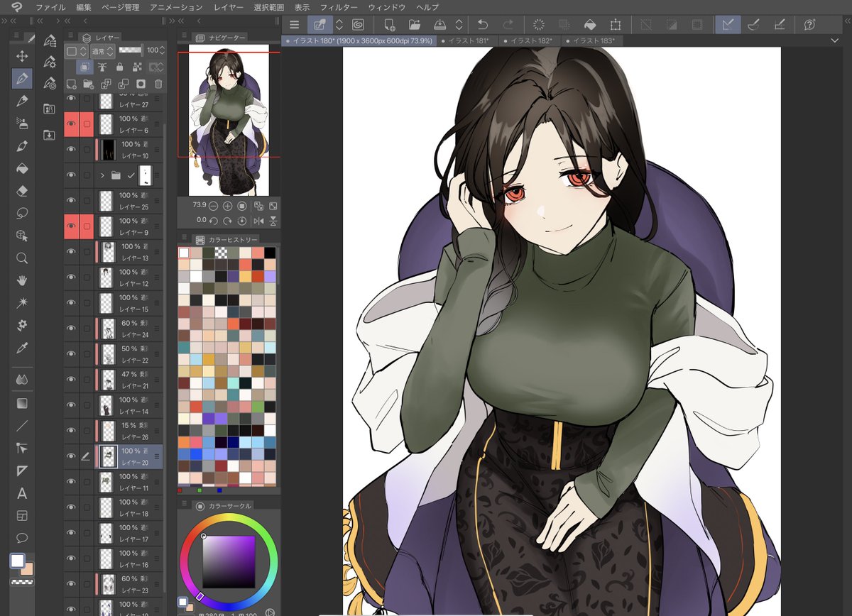The image size is (852, 616).
Task: Hide layer レイヤー 25
Action: 71,201
